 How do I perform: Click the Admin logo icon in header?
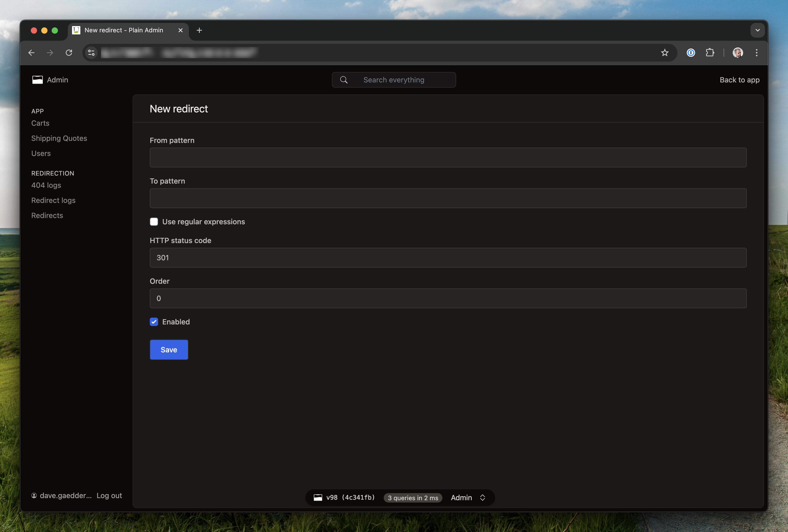click(37, 80)
